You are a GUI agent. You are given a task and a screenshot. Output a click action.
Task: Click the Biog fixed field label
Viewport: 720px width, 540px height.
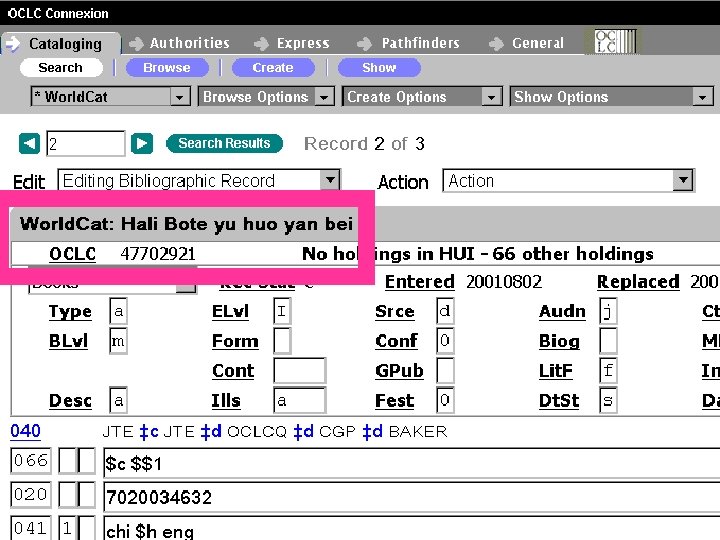559,341
